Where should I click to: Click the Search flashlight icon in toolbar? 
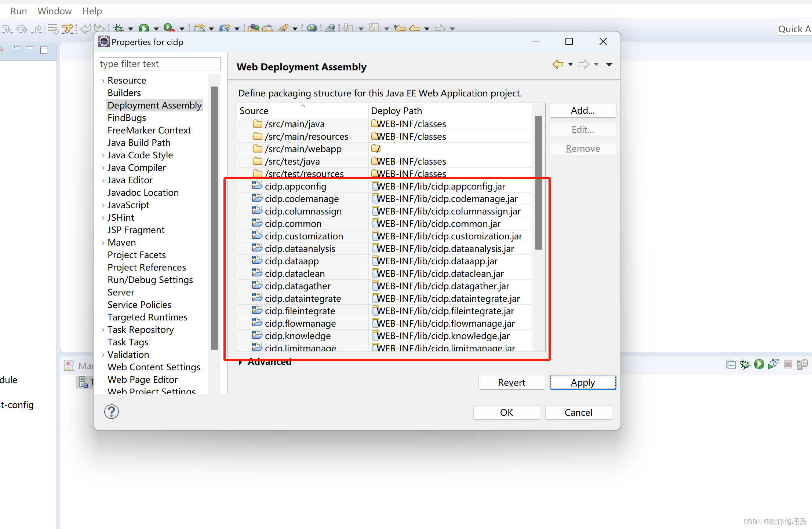pos(283,28)
